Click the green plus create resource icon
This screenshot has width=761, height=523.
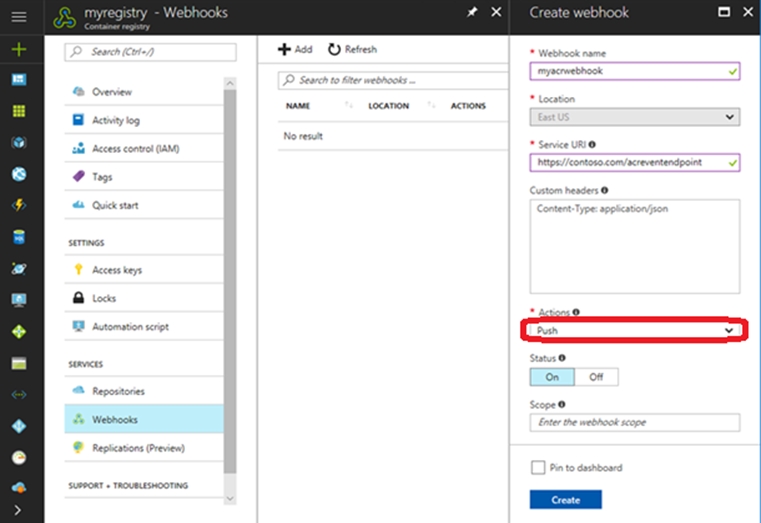[x=19, y=50]
